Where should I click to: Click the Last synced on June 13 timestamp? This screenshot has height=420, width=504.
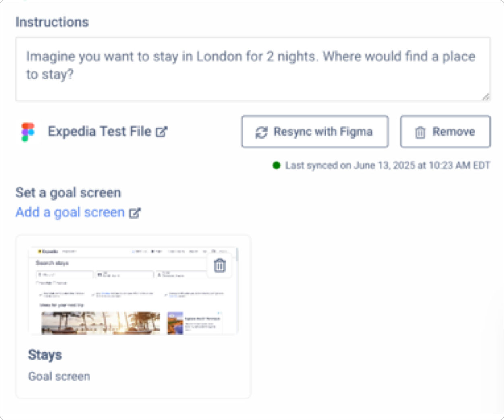(388, 166)
